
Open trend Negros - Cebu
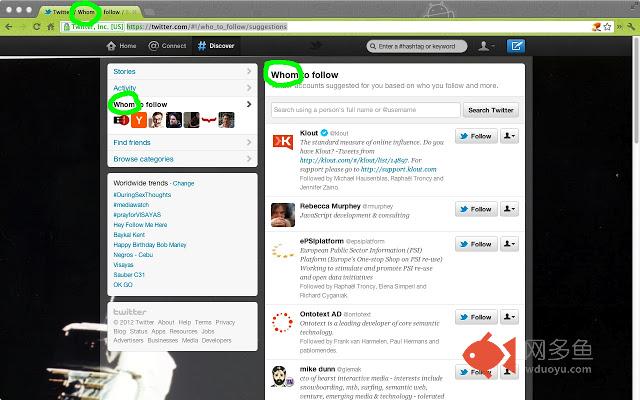click(133, 255)
